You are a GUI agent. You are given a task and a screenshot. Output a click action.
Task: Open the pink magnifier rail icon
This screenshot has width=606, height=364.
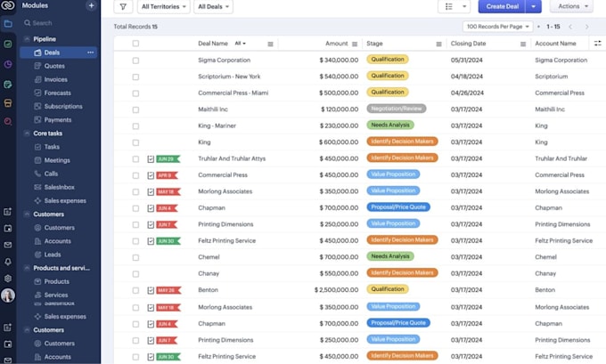(x=8, y=122)
